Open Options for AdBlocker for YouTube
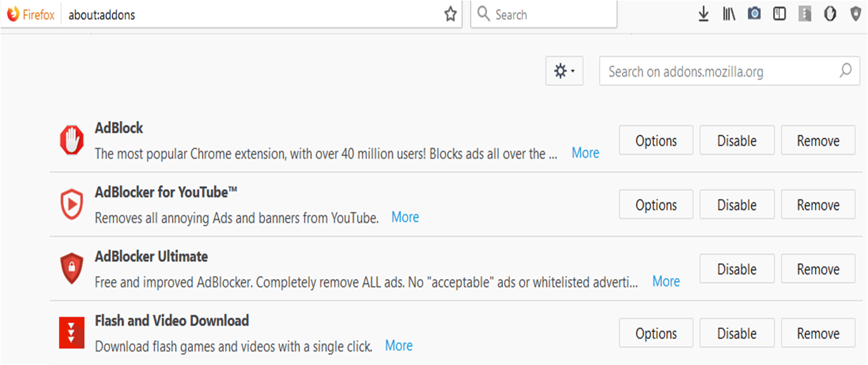The width and height of the screenshot is (868, 365). click(x=656, y=205)
